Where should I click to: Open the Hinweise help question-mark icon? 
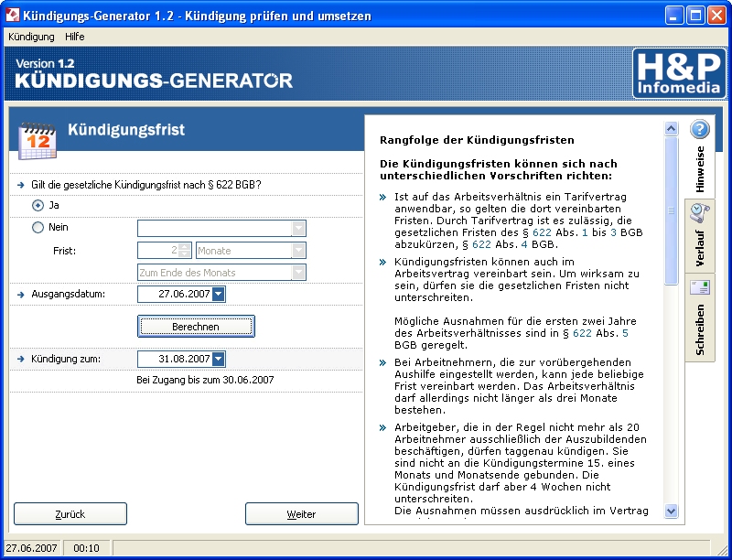pyautogui.click(x=699, y=129)
